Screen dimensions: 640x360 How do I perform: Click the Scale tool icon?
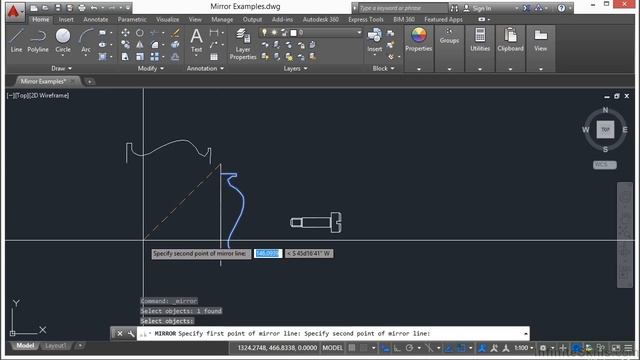(x=140, y=57)
